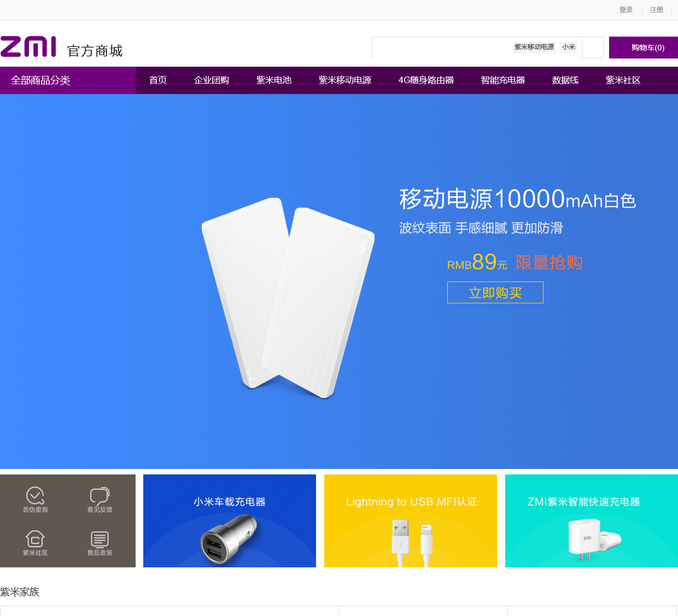The image size is (678, 616).
Task: Open the 购物车(0) shopping cart
Action: click(644, 48)
